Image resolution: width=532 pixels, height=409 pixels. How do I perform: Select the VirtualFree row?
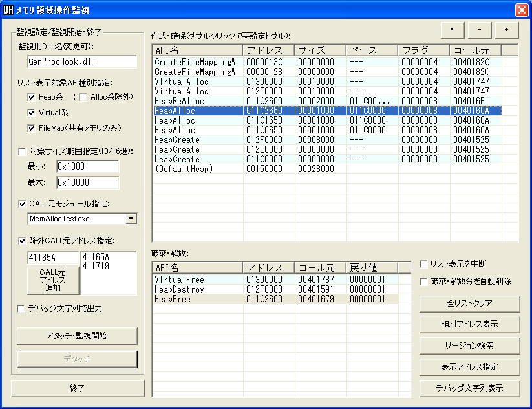point(275,280)
